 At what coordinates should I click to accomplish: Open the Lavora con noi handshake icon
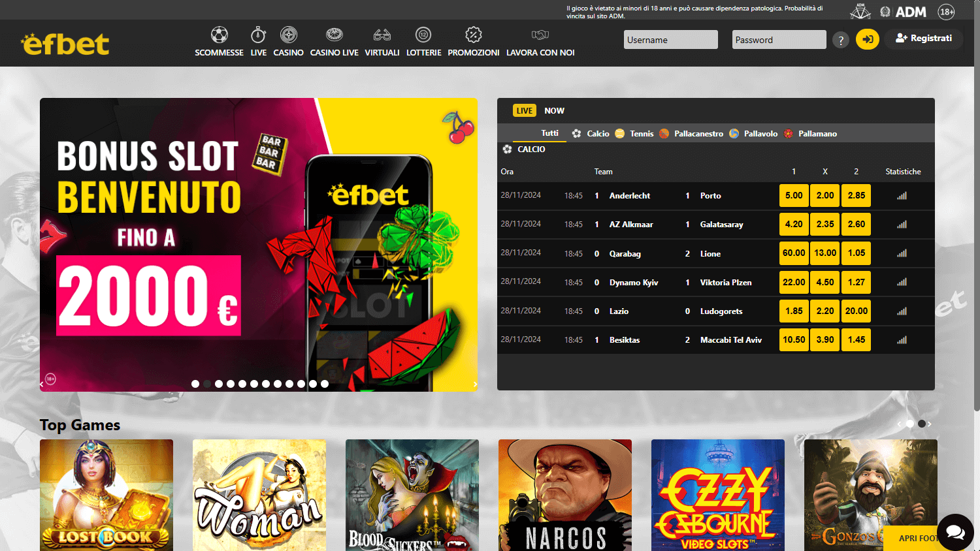540,35
